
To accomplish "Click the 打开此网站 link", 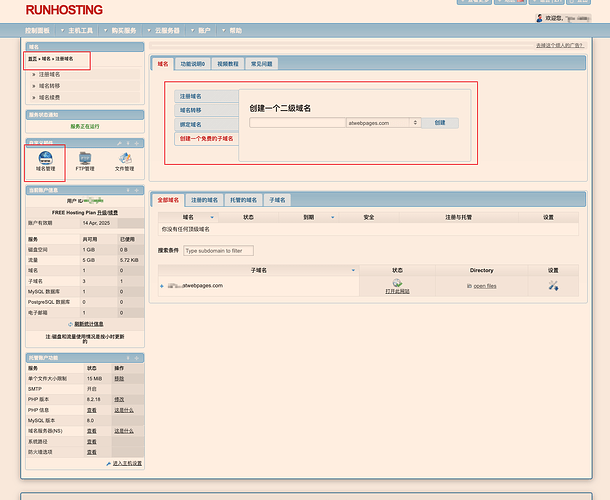I will (397, 291).
